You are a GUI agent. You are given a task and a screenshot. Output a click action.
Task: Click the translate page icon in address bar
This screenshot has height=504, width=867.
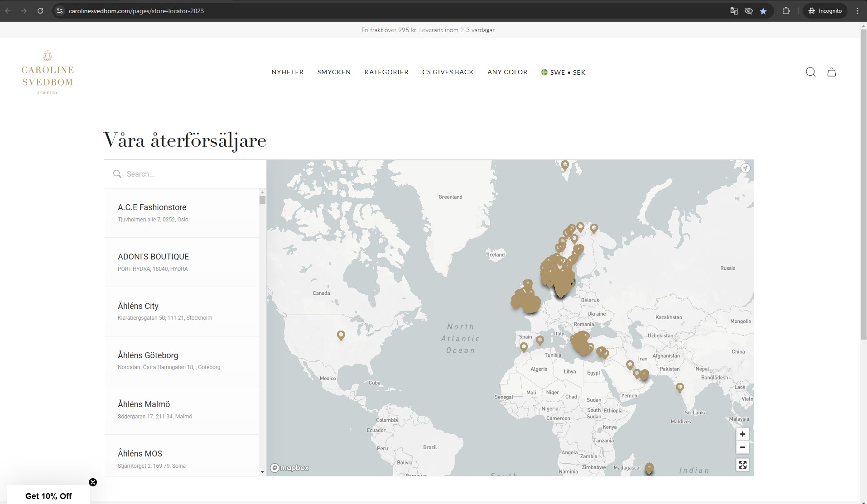[x=734, y=11]
